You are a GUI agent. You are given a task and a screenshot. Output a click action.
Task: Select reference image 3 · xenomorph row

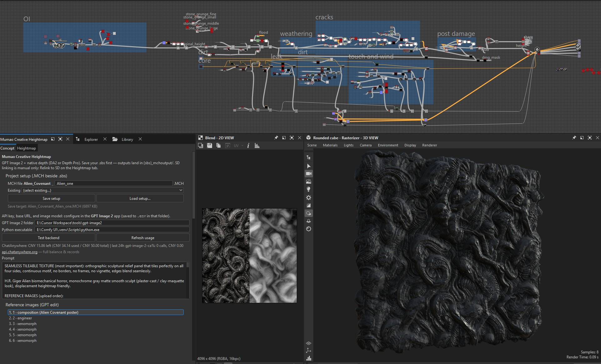pyautogui.click(x=96, y=324)
